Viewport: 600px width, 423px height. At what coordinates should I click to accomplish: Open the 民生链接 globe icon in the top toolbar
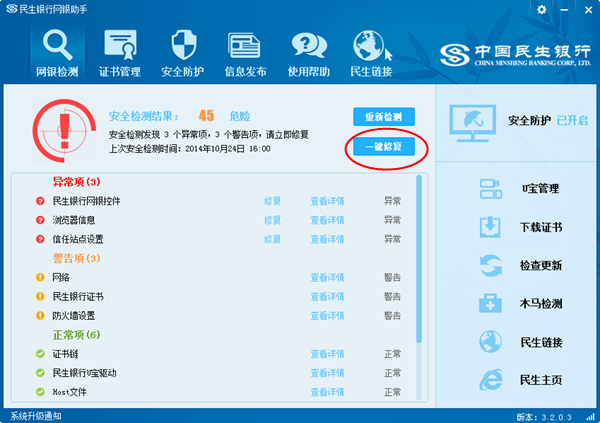[369, 46]
